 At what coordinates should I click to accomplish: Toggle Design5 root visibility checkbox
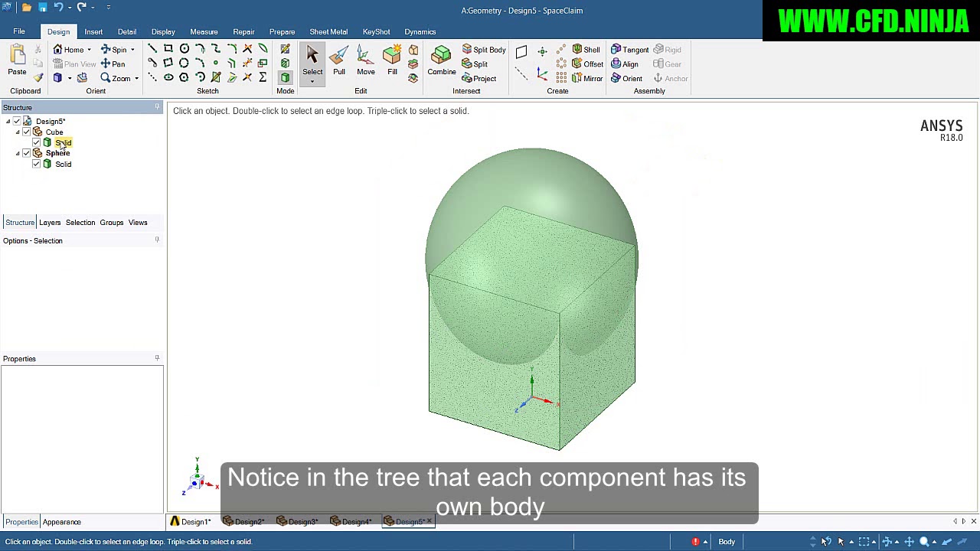click(17, 122)
